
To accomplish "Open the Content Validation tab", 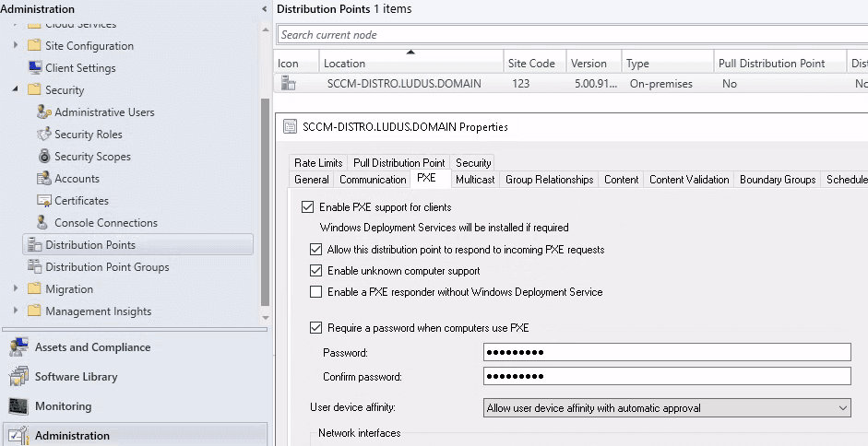I will pos(689,179).
